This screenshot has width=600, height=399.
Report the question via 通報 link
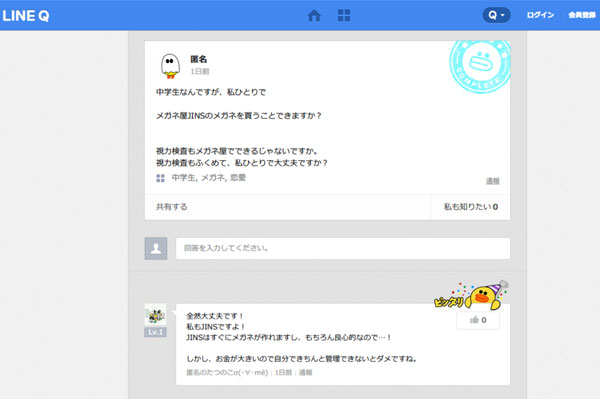tap(492, 181)
